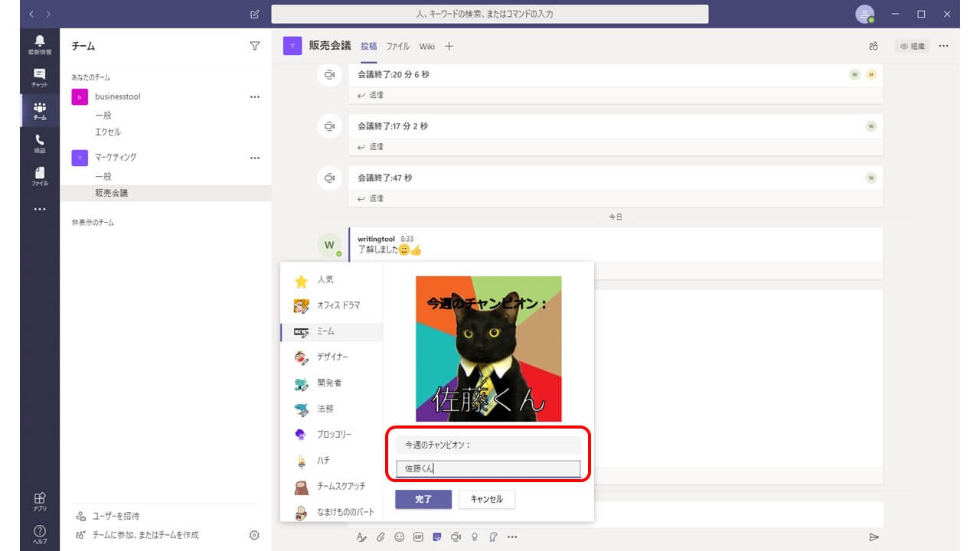Screen dimensions: 980x551
Task: Open the Chat section in sidebar
Action: tap(40, 77)
